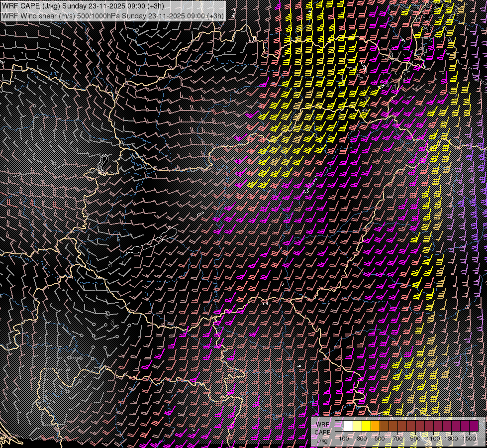
Task: Click the orange swatch in CAPE legend
Action: click(x=376, y=426)
